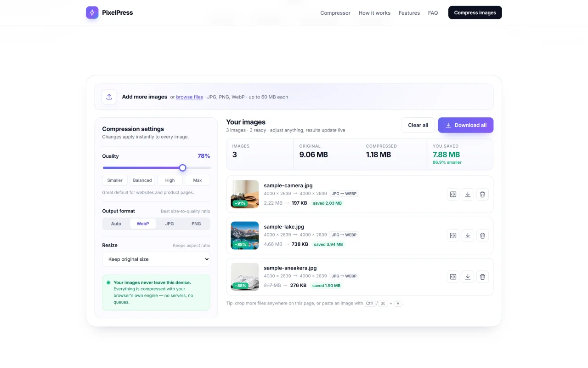Open compare view for sample-lake.jpg

453,236
